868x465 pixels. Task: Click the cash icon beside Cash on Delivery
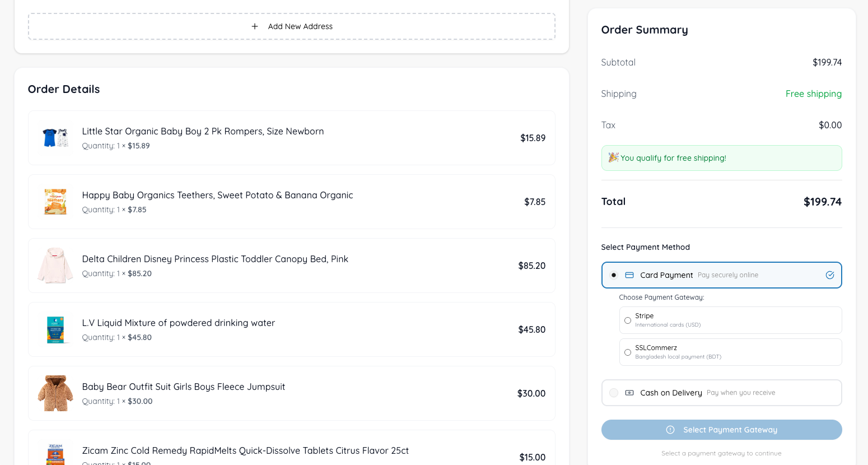(x=629, y=393)
